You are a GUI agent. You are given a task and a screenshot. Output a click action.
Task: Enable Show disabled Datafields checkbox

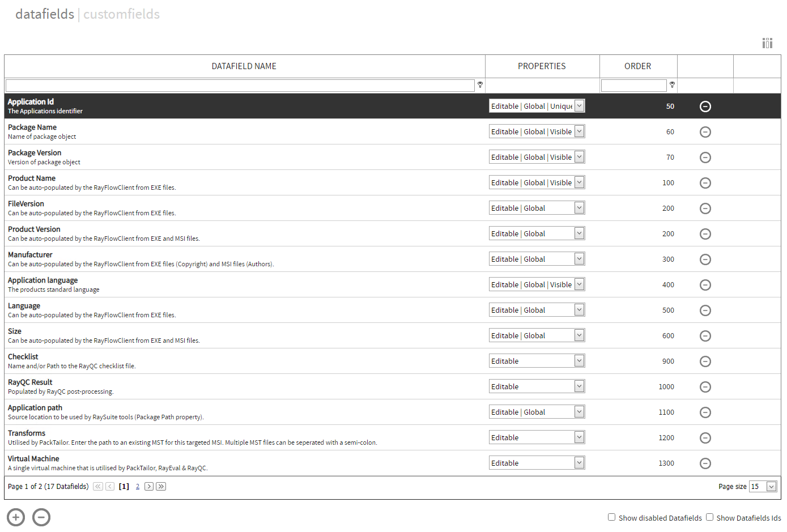tap(611, 517)
